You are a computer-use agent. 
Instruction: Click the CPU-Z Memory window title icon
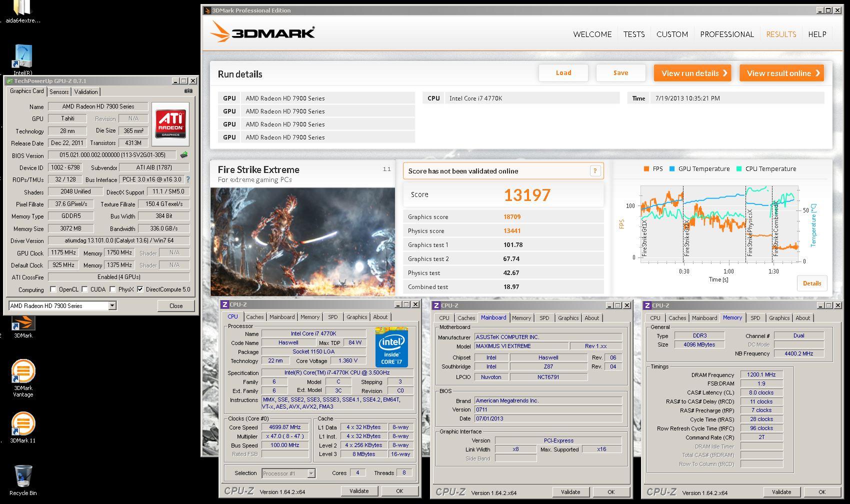click(647, 305)
